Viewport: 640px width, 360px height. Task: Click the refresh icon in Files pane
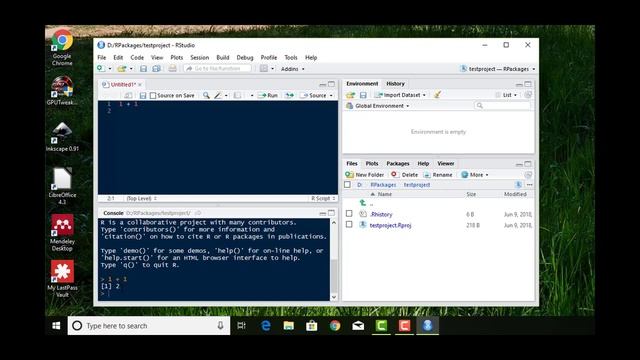pyautogui.click(x=528, y=175)
